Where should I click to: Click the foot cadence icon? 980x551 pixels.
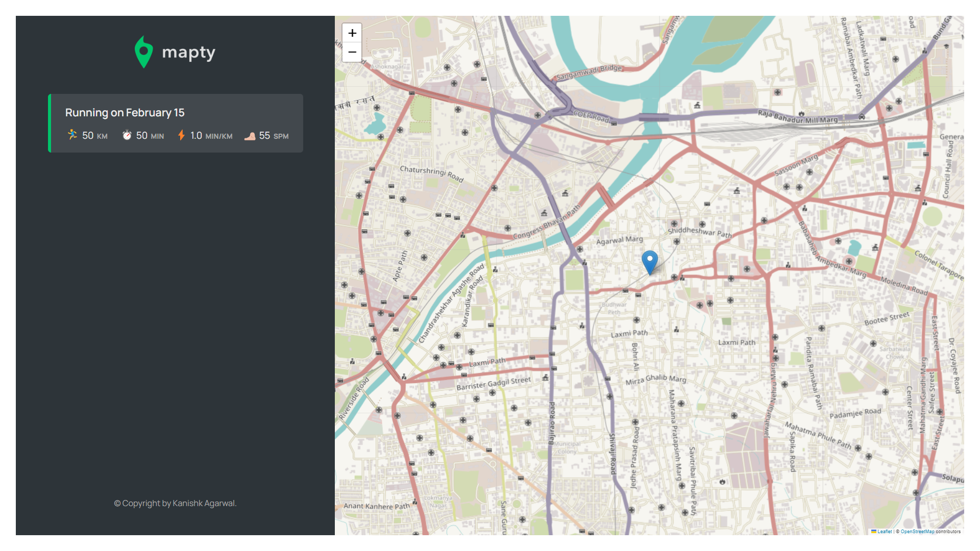tap(250, 136)
